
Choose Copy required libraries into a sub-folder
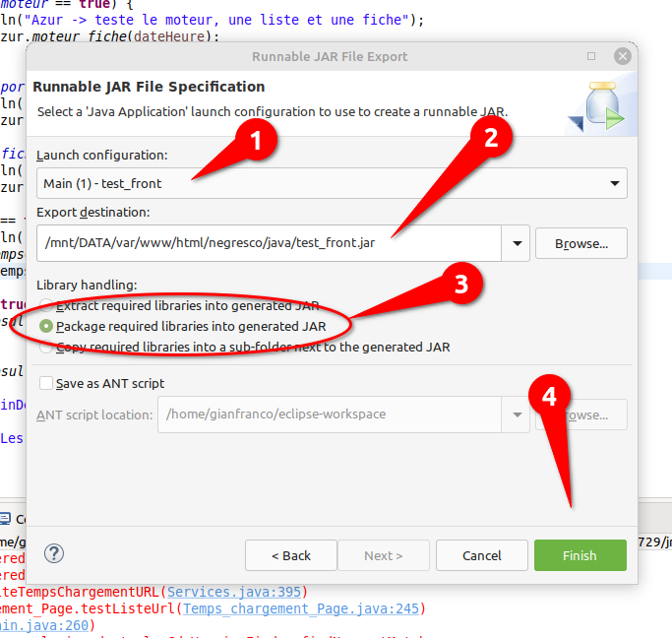(x=45, y=347)
